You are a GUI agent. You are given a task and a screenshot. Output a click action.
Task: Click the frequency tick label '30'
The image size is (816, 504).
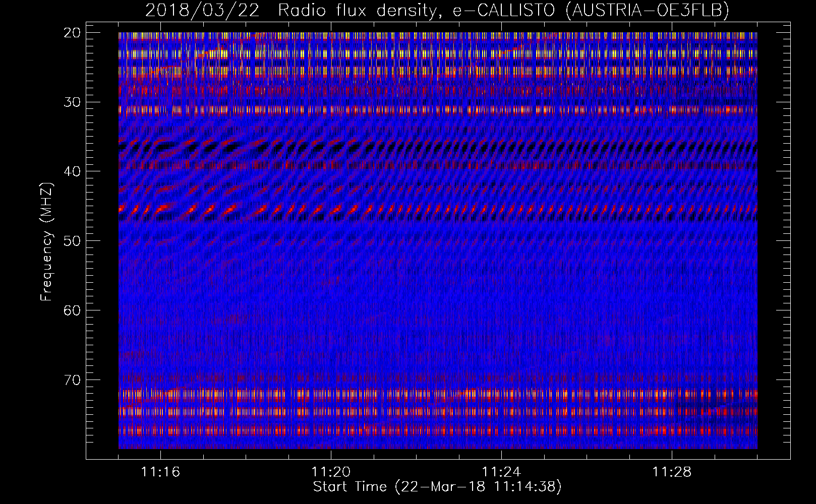[x=73, y=102]
